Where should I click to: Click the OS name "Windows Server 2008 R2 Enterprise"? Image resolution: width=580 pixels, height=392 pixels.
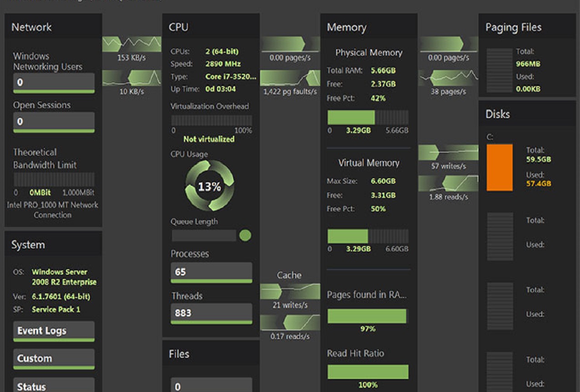pyautogui.click(x=64, y=277)
